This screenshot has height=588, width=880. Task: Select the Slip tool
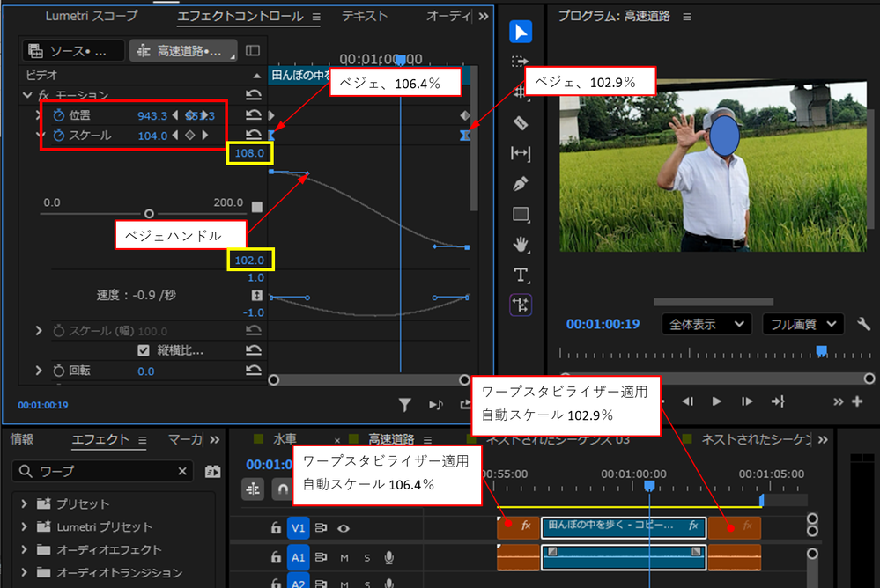point(521,153)
